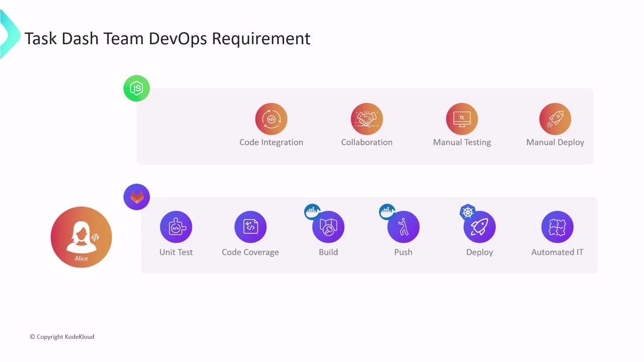
Task: Click the Alice developer avatar
Action: [81, 237]
